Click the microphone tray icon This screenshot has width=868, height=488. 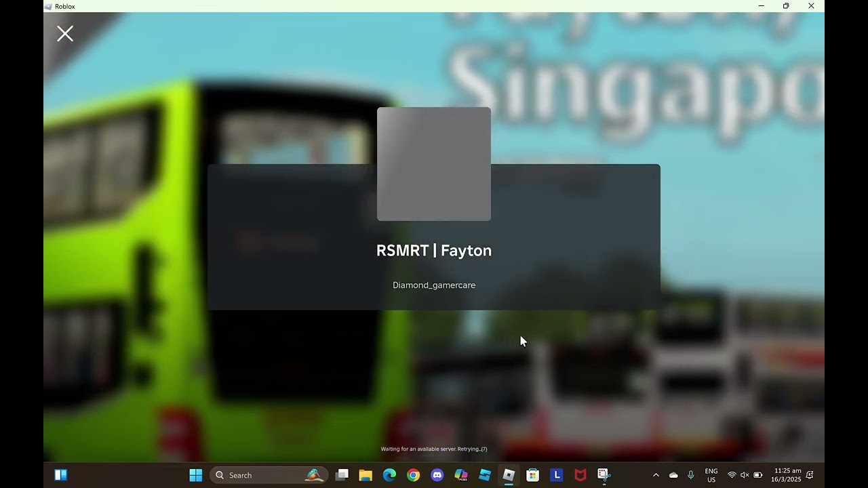[x=691, y=475]
